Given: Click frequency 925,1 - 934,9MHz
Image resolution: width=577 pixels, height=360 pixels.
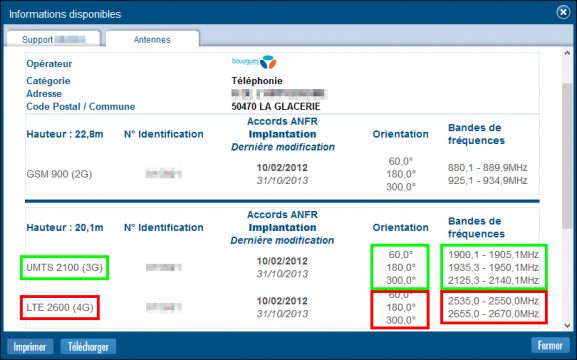Looking at the screenshot, I should [488, 180].
